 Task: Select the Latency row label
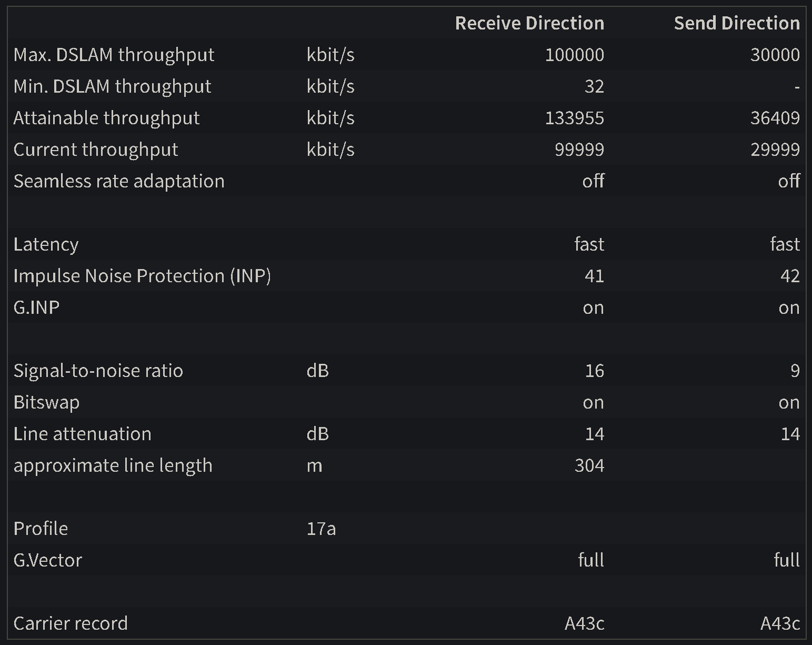click(46, 244)
